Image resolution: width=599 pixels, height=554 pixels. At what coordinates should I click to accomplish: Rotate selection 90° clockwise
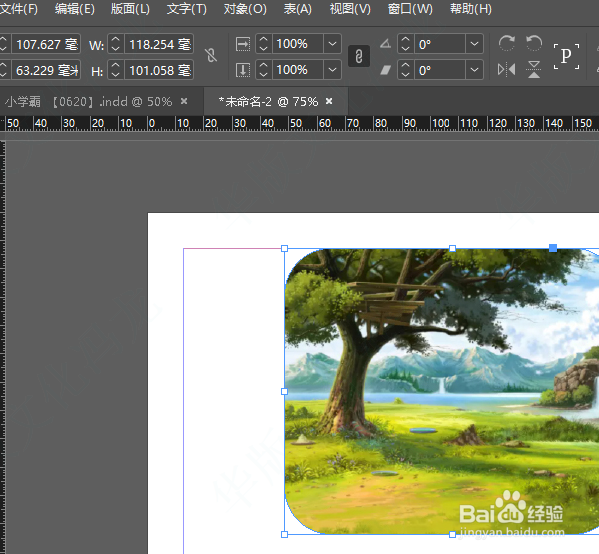pos(507,43)
